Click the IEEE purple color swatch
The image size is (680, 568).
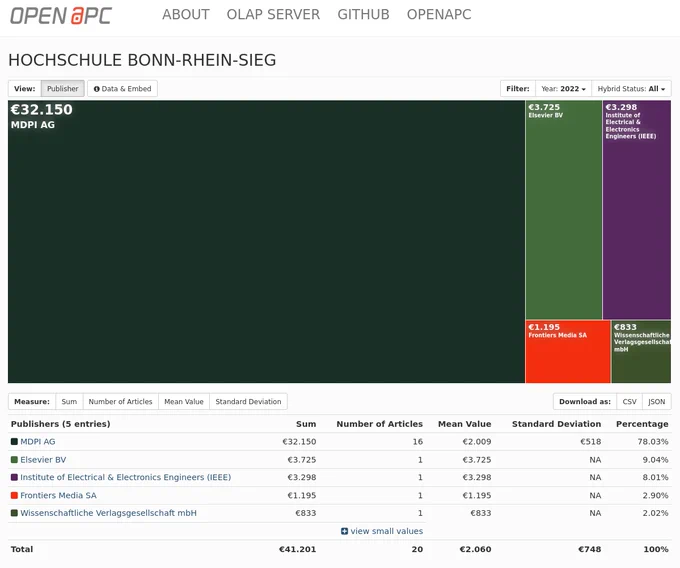[x=14, y=477]
